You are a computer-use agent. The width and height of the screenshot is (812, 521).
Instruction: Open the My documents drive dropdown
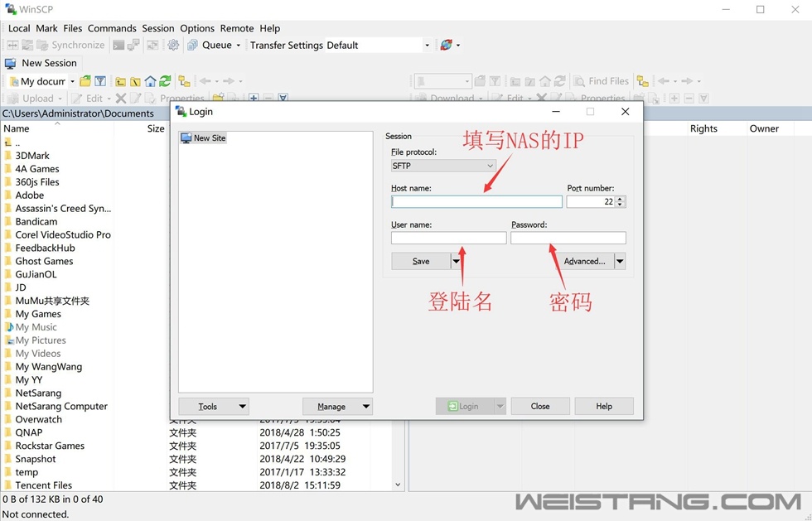tap(73, 81)
